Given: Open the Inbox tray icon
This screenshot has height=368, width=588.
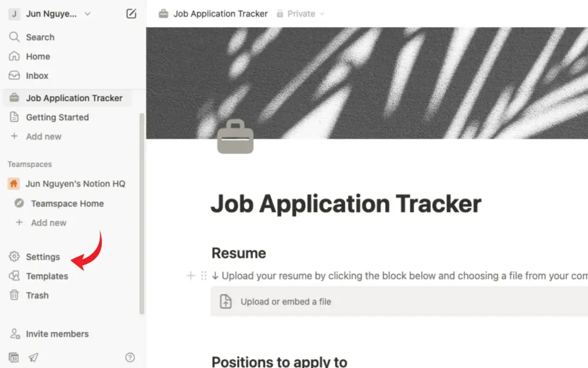Looking at the screenshot, I should coord(14,75).
